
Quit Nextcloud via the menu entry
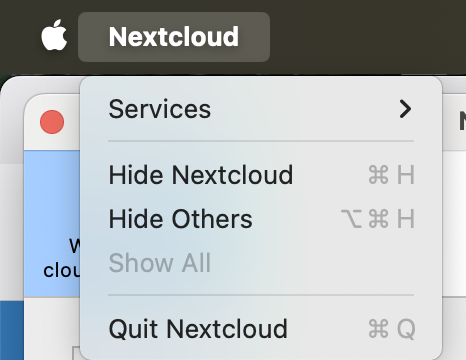(261, 329)
